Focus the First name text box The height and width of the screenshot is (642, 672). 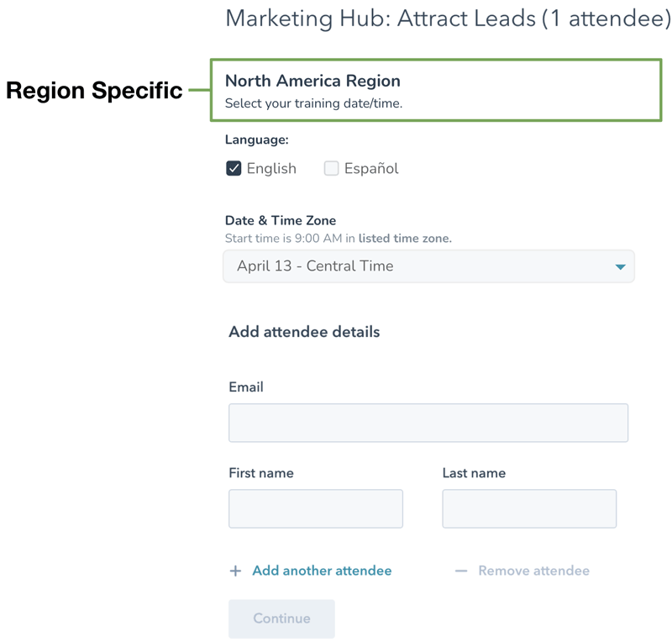[x=315, y=509]
